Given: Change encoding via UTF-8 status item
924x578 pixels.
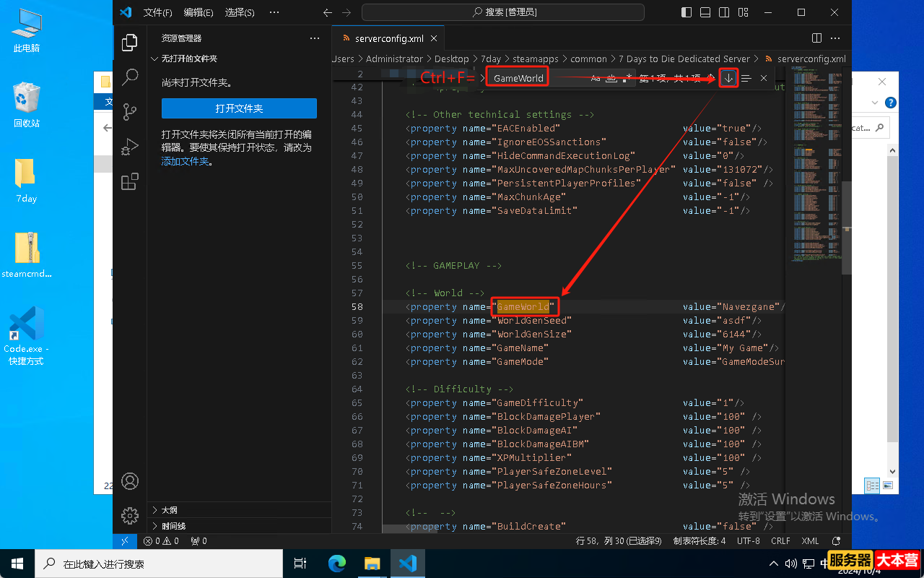Looking at the screenshot, I should pyautogui.click(x=749, y=540).
